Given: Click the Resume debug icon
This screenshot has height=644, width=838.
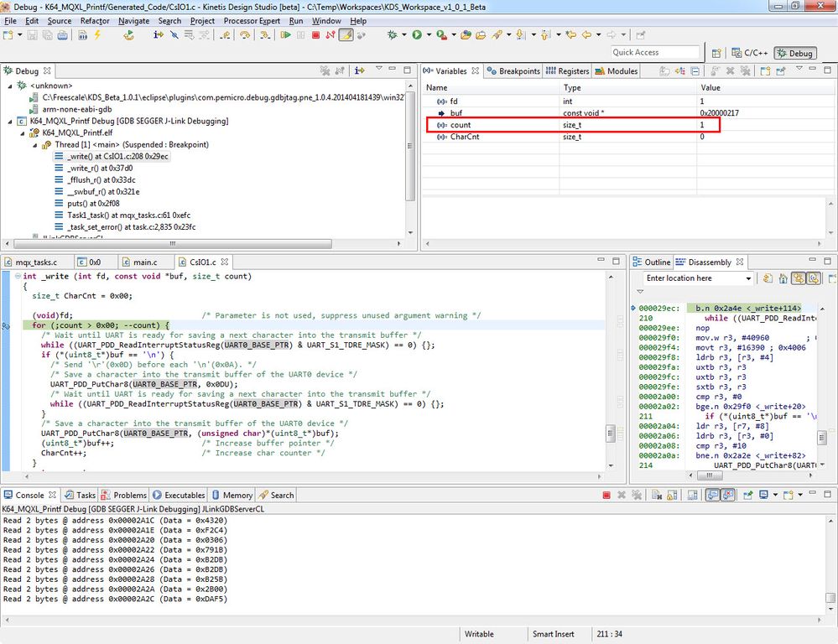Looking at the screenshot, I should (x=286, y=35).
